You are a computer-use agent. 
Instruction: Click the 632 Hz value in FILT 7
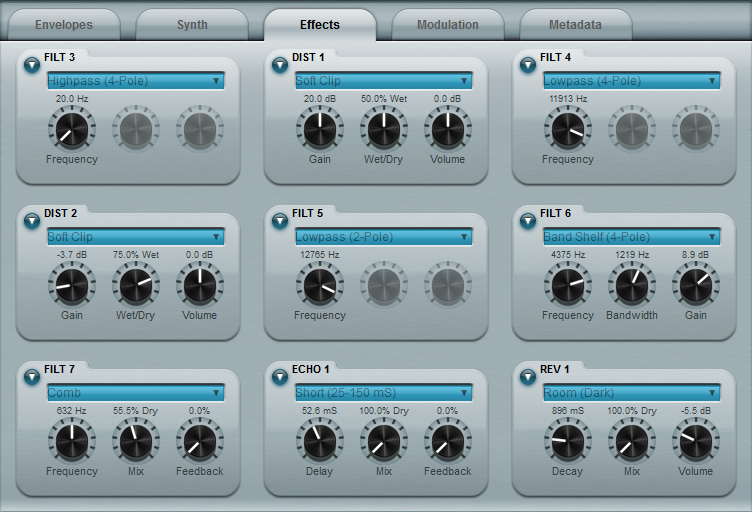pyautogui.click(x=71, y=411)
